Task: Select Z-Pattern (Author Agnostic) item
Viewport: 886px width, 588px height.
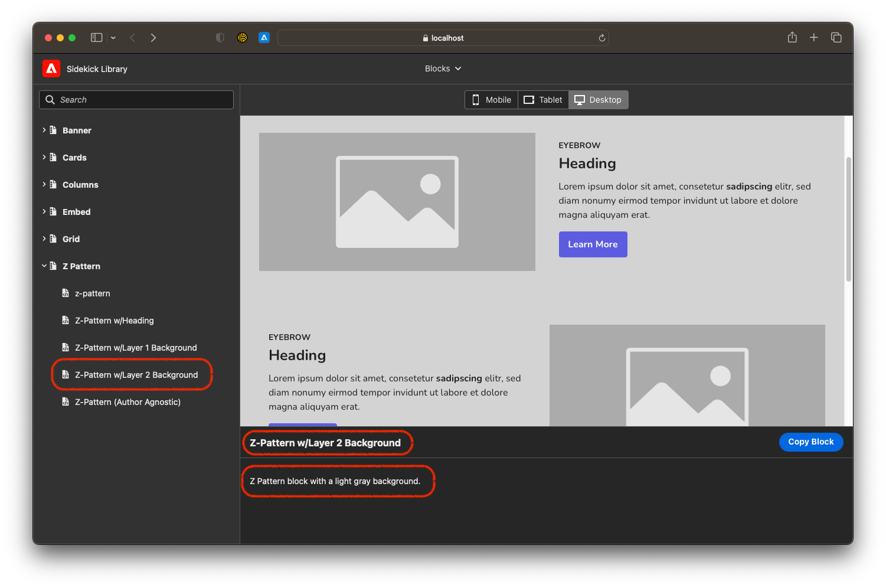Action: click(x=127, y=401)
